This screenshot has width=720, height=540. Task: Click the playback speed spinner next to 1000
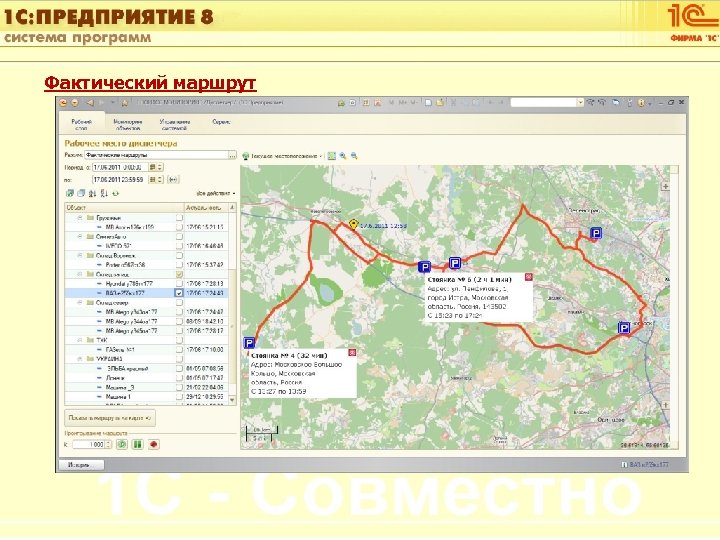(x=108, y=444)
